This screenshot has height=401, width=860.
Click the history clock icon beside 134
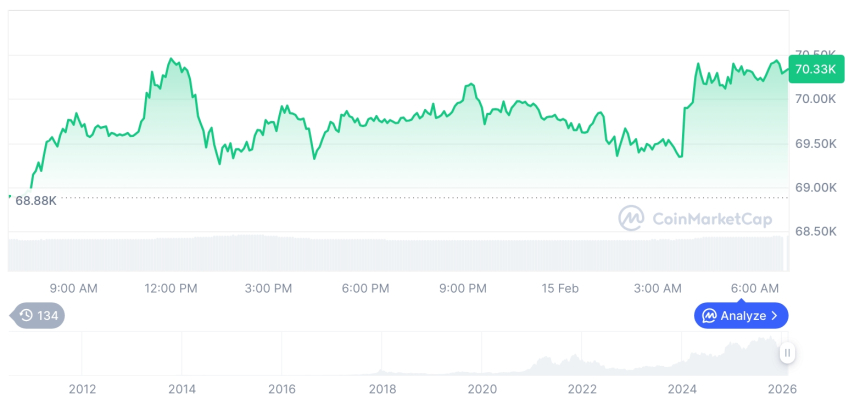tap(26, 316)
